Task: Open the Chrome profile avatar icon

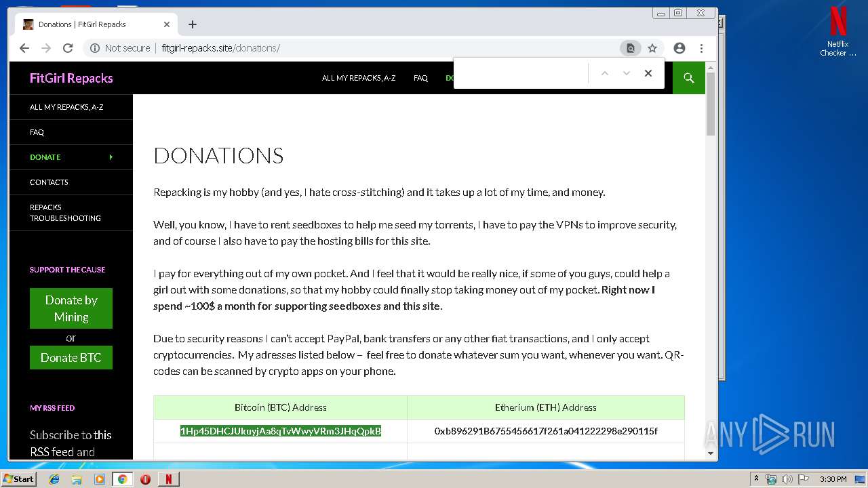Action: pyautogui.click(x=679, y=48)
